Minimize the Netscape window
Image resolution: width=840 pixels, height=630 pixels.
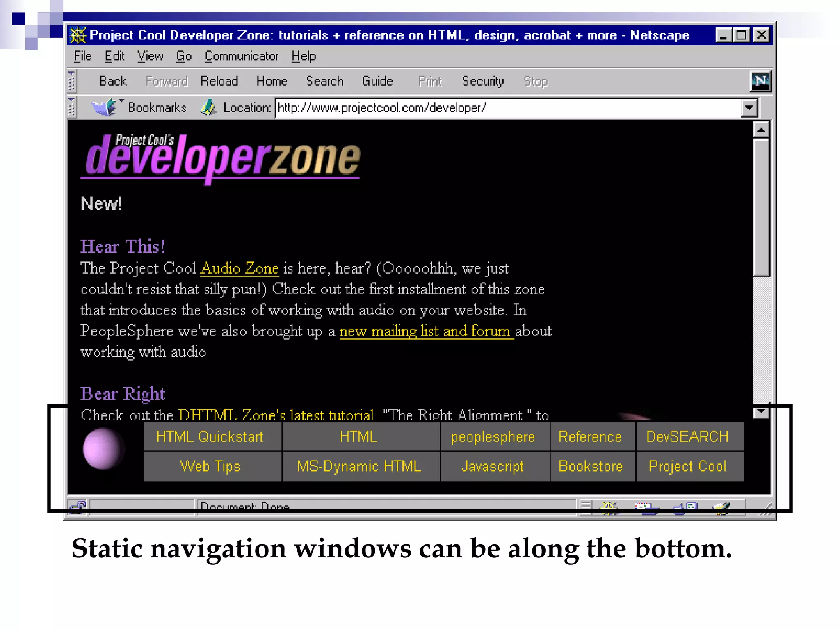click(724, 35)
